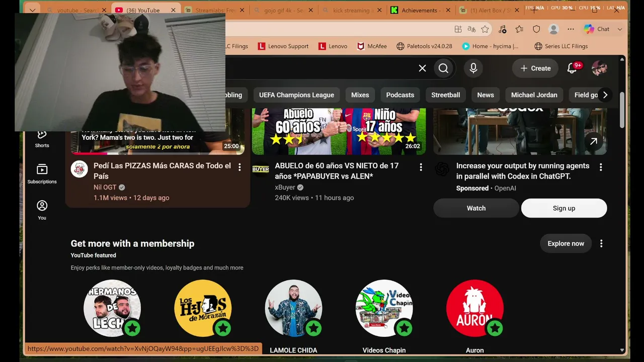Click the Create button
644x362 pixels.
pyautogui.click(x=535, y=68)
